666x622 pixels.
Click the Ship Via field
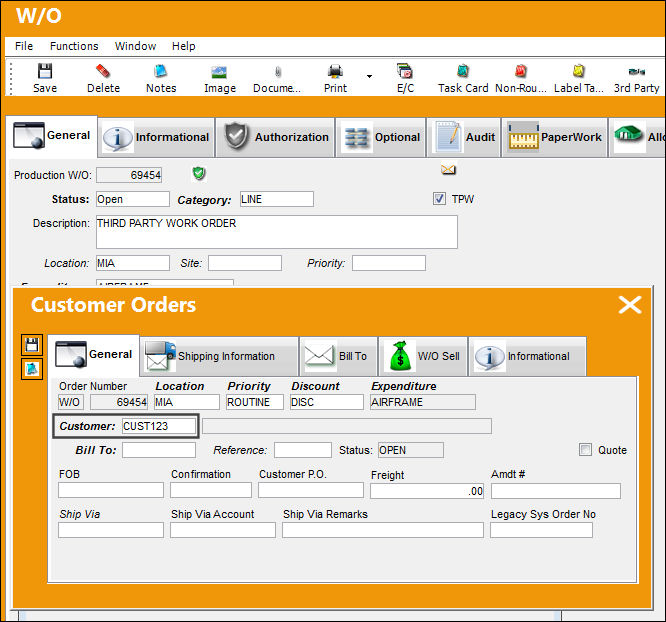coord(111,530)
